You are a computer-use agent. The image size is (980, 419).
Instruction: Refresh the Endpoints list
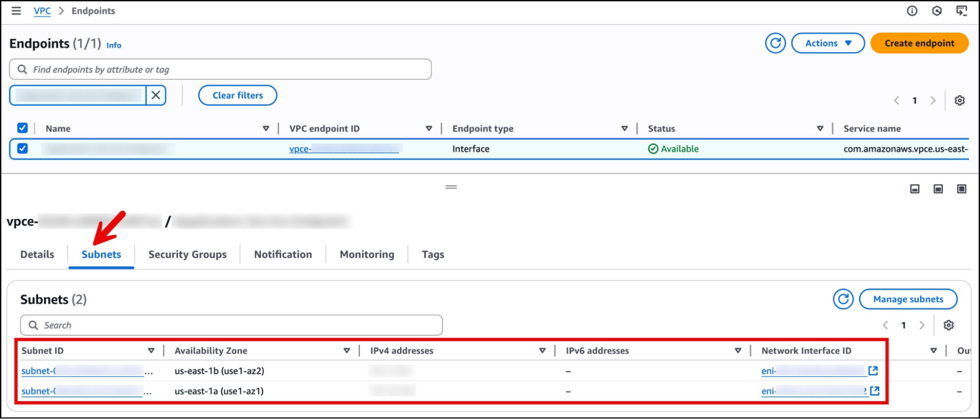click(775, 43)
